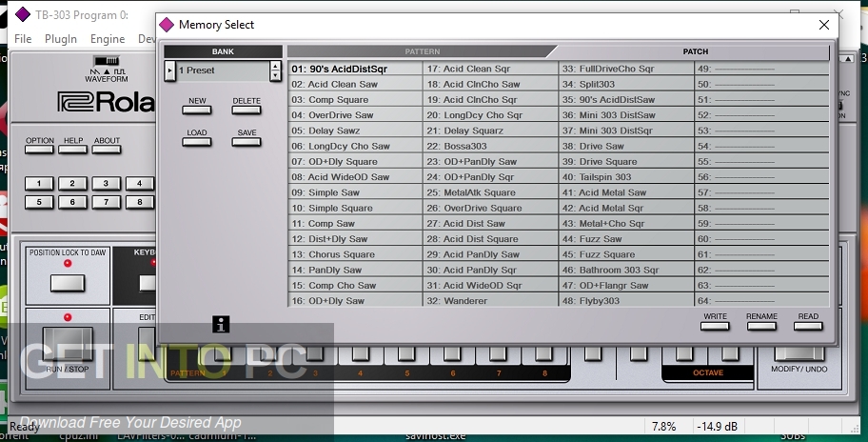Select empty patch slot 49
This screenshot has height=442, width=868.
(x=761, y=69)
